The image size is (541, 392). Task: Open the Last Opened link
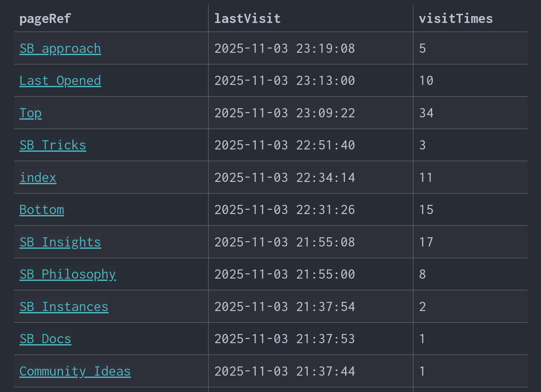click(60, 81)
